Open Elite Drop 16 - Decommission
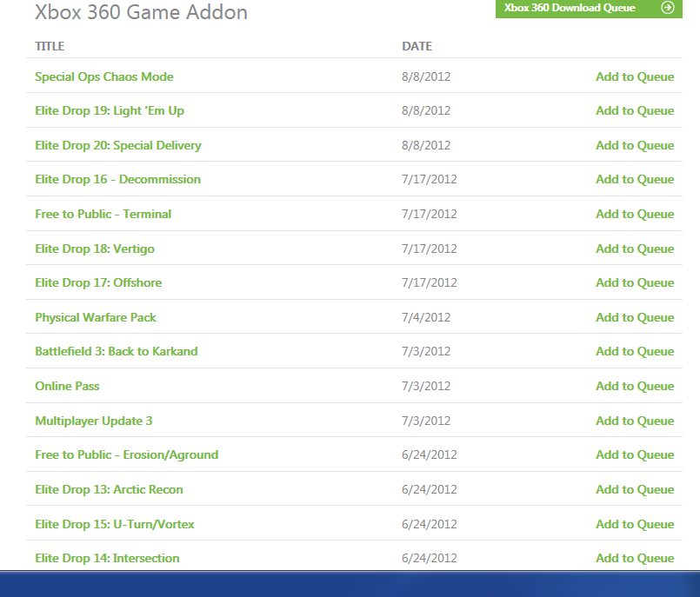The height and width of the screenshot is (597, 700). pos(118,179)
